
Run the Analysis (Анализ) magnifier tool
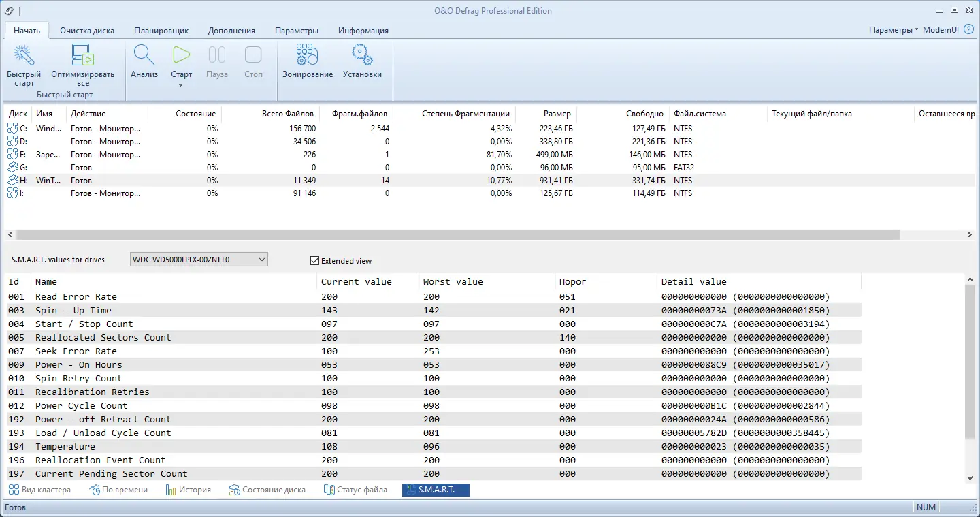click(x=144, y=56)
